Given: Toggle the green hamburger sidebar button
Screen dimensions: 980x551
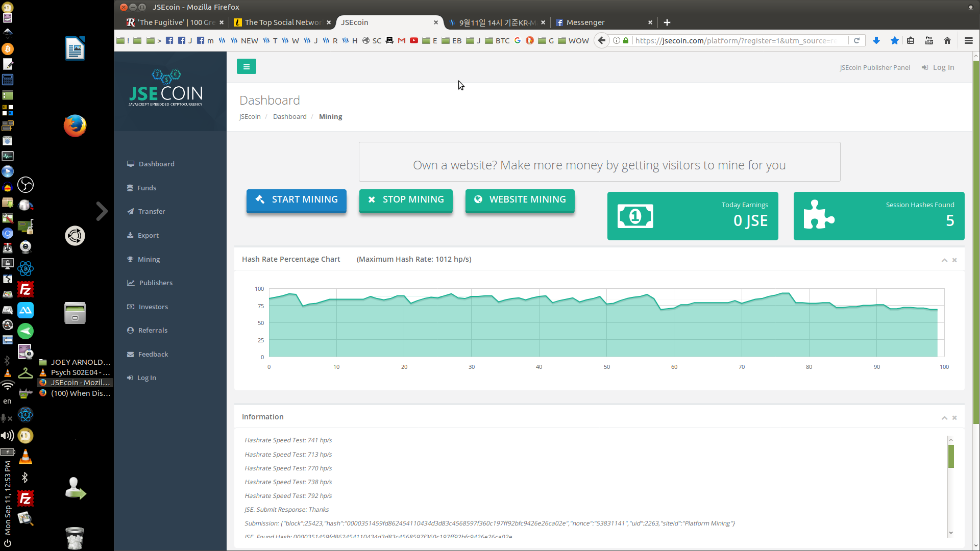Looking at the screenshot, I should (x=246, y=66).
